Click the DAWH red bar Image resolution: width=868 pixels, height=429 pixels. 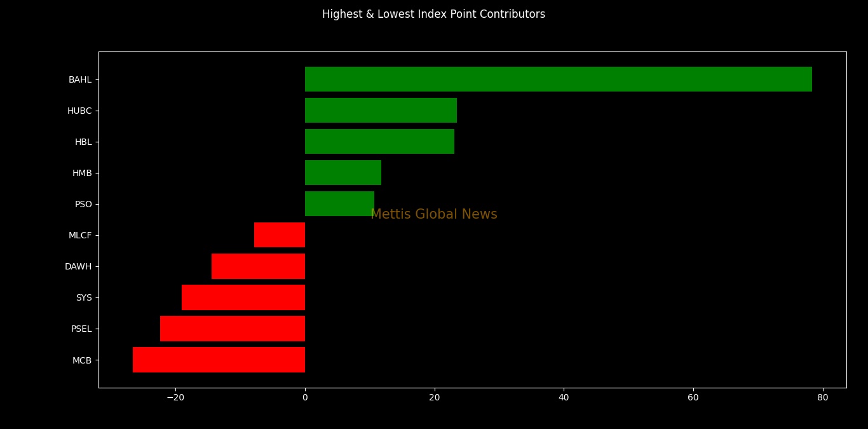[258, 266]
